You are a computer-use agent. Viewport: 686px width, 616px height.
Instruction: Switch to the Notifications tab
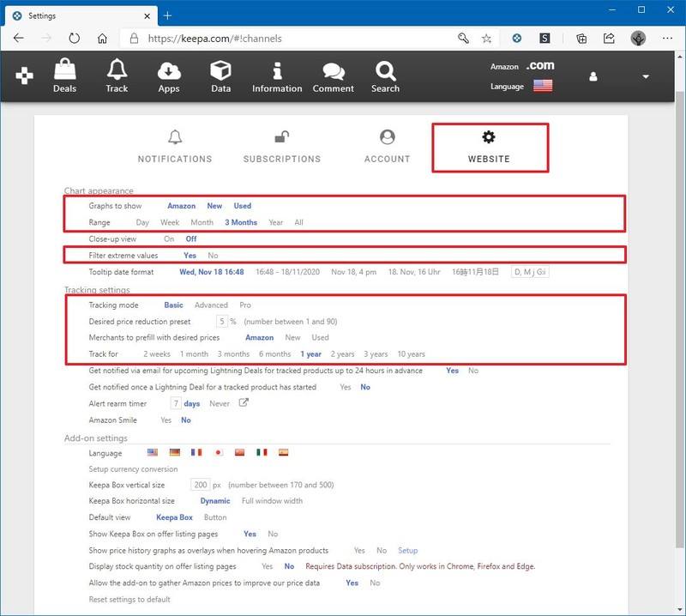[x=175, y=147]
